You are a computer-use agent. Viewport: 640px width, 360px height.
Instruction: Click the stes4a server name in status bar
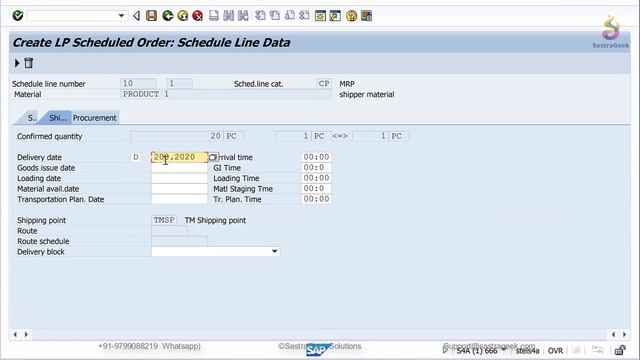coord(527,351)
